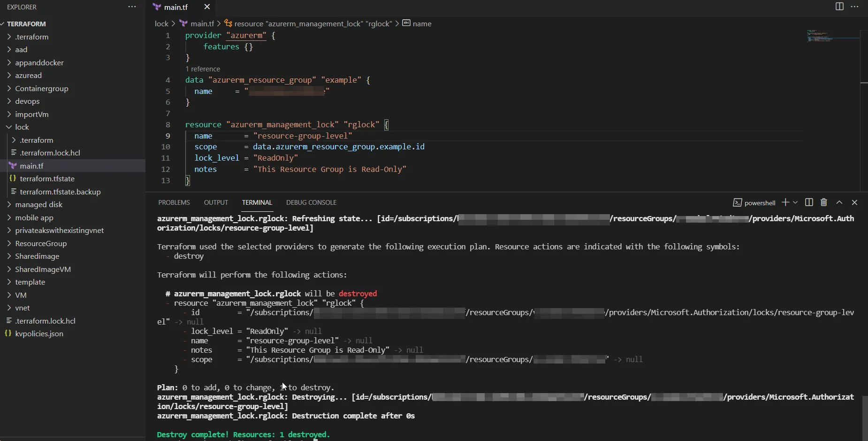Expand the VM folder
The height and width of the screenshot is (441, 868).
[21, 295]
